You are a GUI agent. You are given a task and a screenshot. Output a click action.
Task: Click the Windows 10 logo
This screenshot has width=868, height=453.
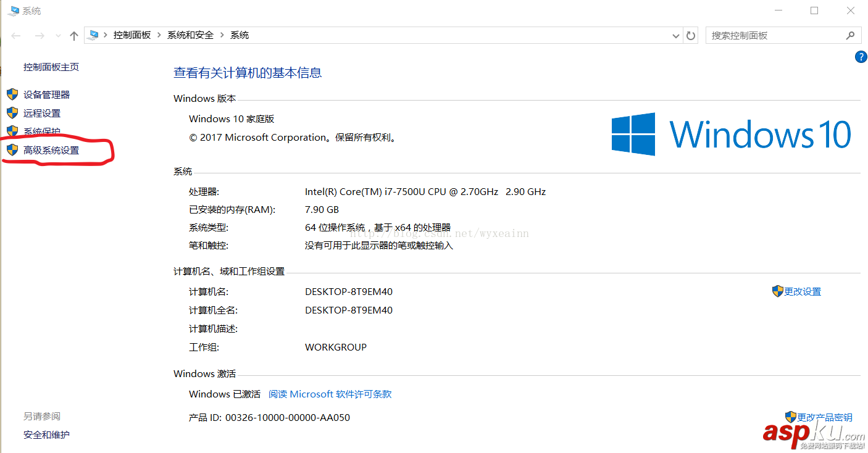tap(732, 134)
